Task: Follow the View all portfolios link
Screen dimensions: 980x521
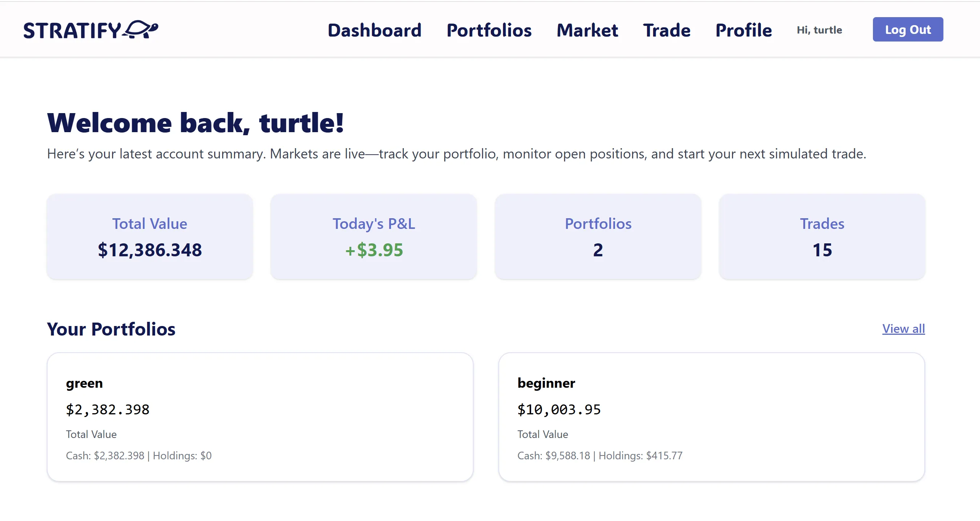Action: [x=904, y=329]
